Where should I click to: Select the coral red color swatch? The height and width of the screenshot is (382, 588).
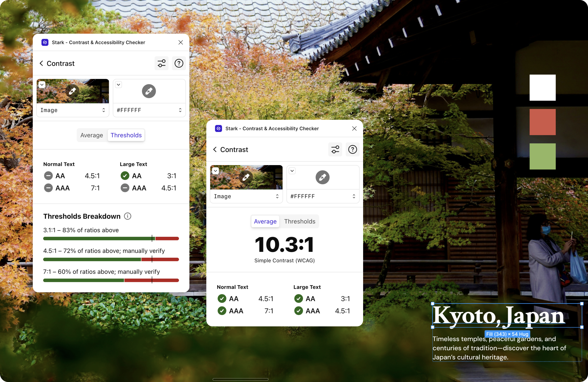point(543,122)
